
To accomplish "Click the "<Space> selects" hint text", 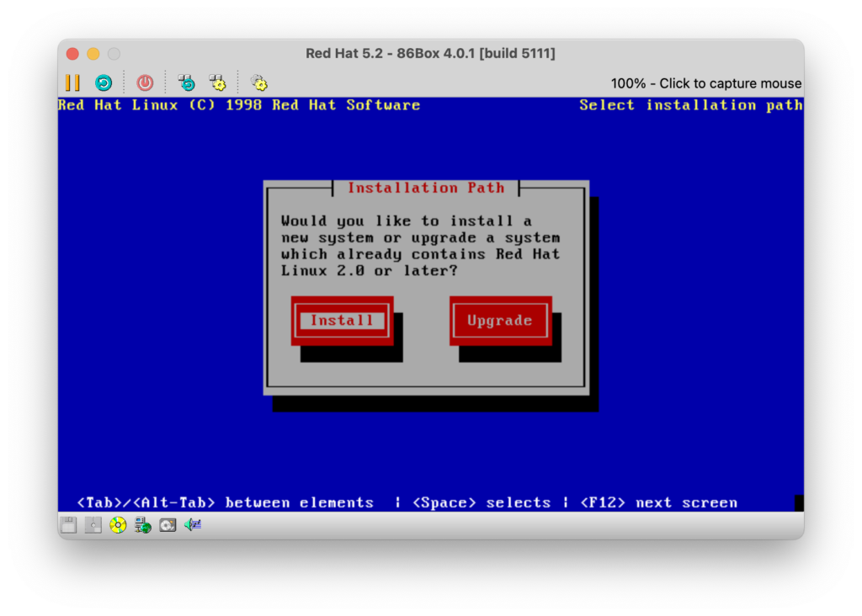I will [x=482, y=502].
